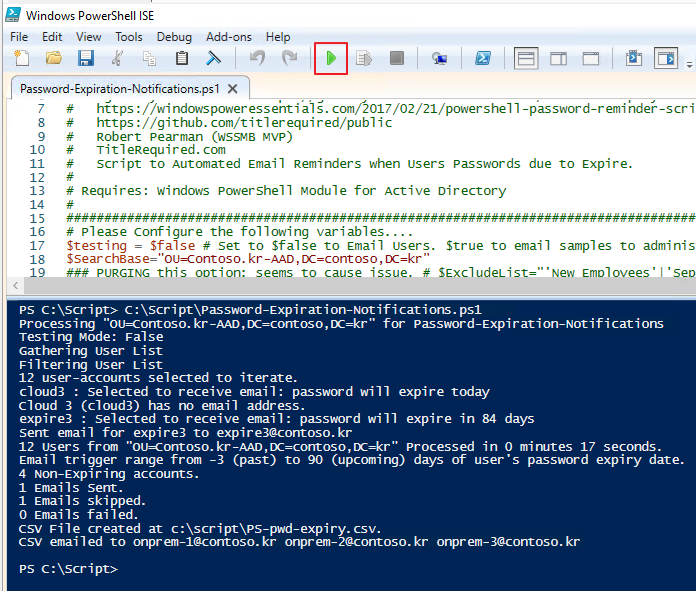Click '0 Emails failed.' output line

click(79, 515)
